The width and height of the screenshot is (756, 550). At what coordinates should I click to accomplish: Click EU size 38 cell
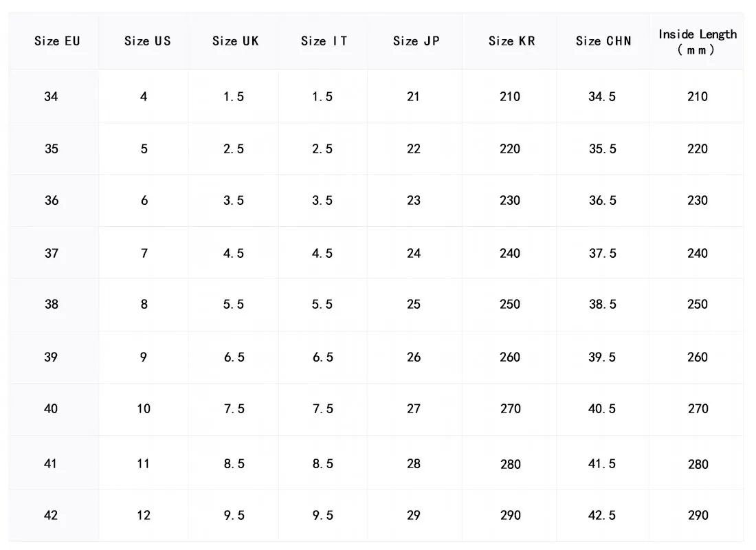tap(52, 305)
